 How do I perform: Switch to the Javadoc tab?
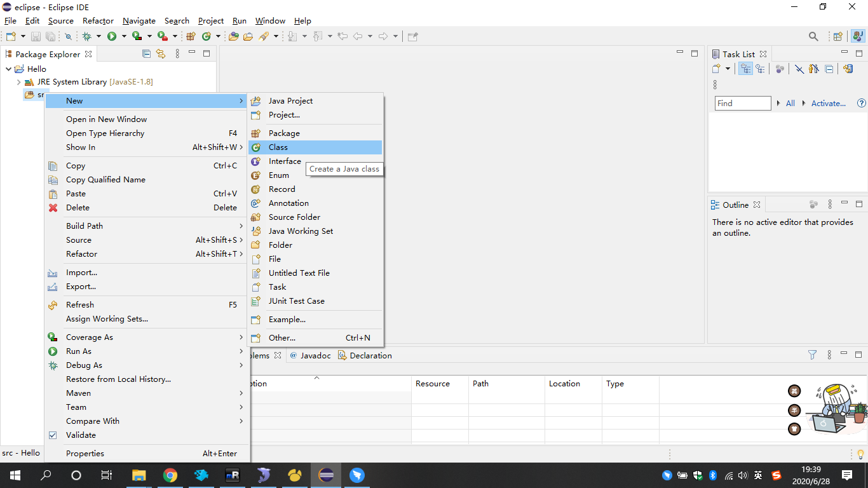[311, 355]
